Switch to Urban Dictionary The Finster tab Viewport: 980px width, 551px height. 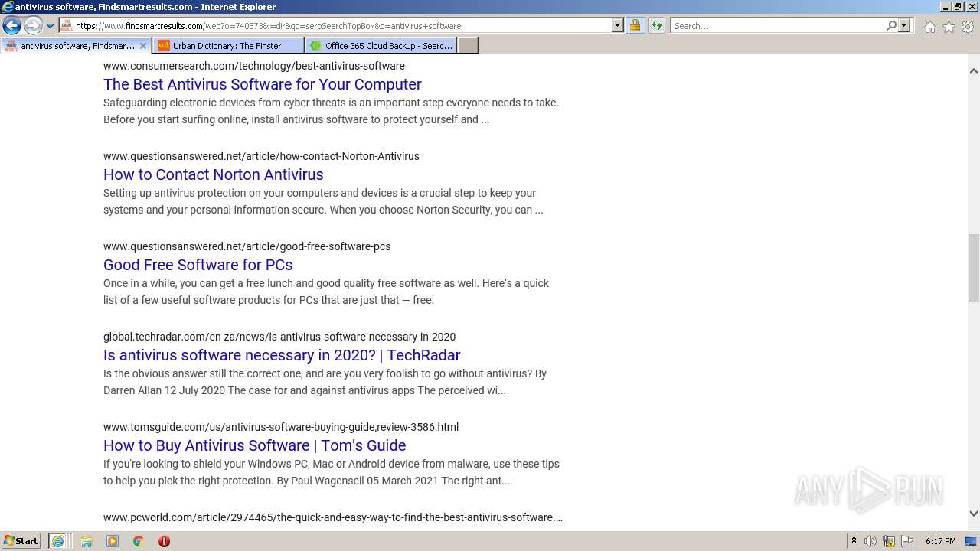(227, 46)
